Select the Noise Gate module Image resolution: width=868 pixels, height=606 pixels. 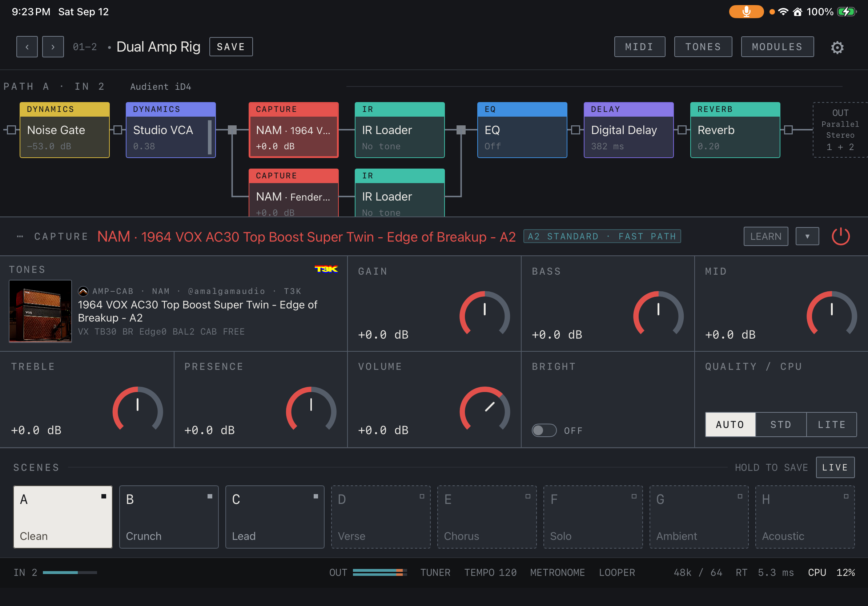coord(65,130)
